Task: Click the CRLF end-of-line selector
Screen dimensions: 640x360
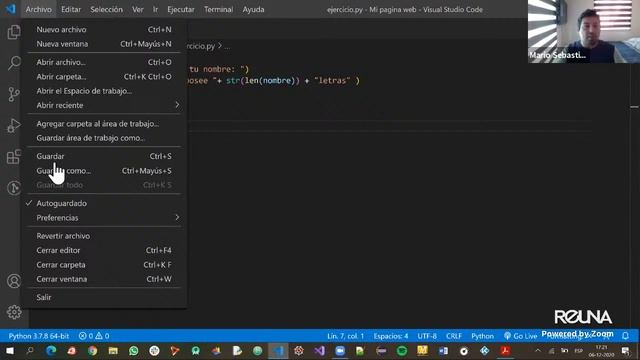Action: click(453, 336)
